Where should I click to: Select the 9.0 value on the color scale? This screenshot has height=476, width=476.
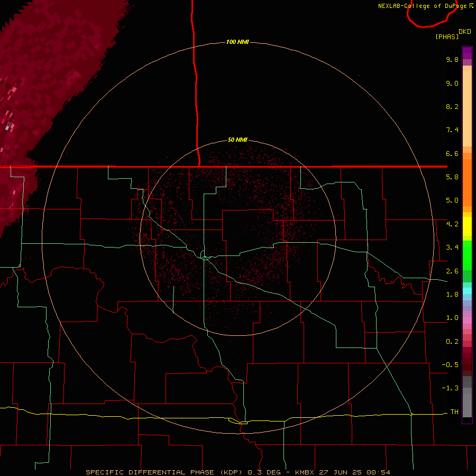tap(452, 83)
